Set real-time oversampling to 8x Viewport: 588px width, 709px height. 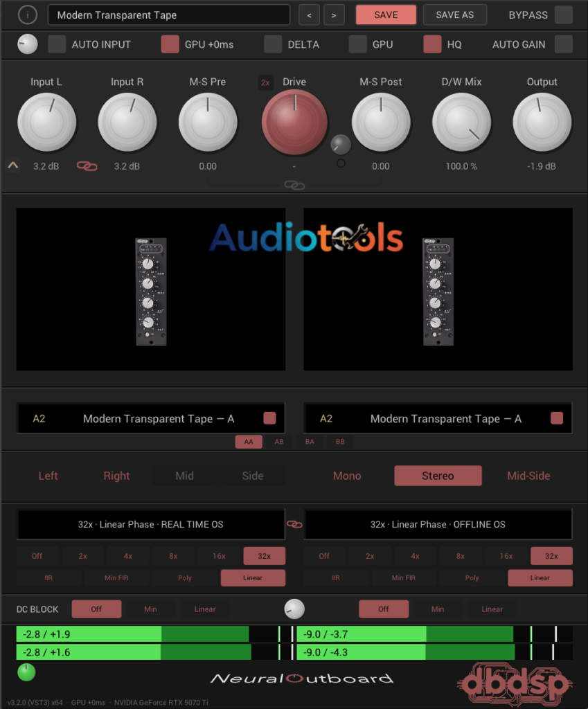click(x=173, y=556)
